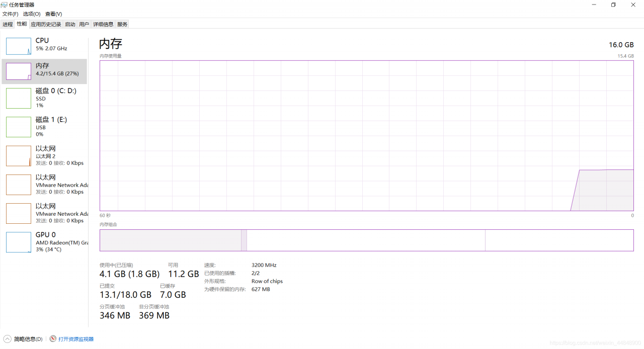Open the 打开资源监视器 link
The width and height of the screenshot is (644, 349).
[x=76, y=339]
